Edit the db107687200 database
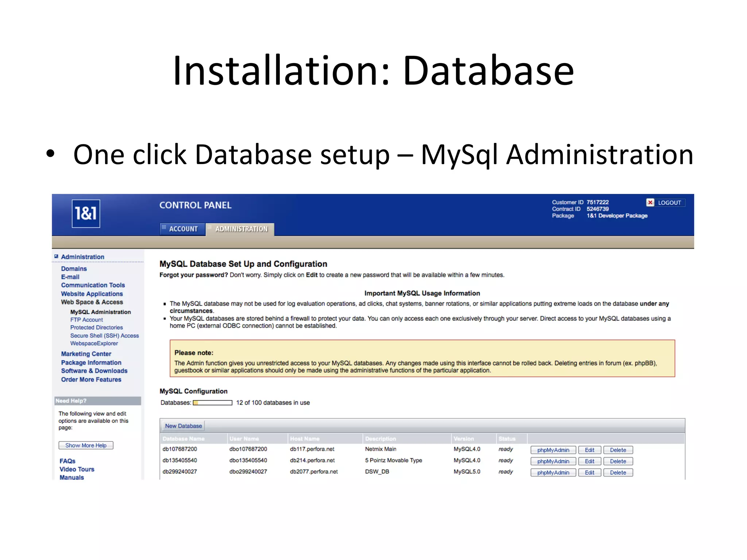Image resolution: width=747 pixels, height=560 pixels. click(x=589, y=450)
